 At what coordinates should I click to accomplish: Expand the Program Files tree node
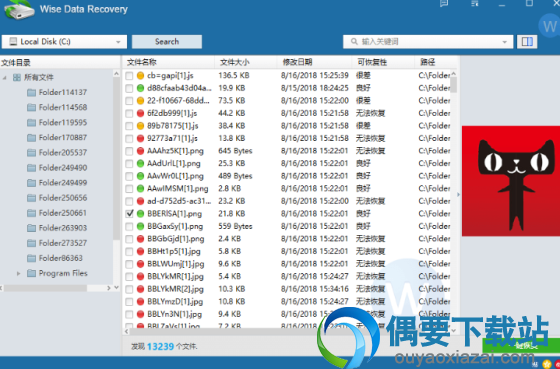tap(19, 274)
